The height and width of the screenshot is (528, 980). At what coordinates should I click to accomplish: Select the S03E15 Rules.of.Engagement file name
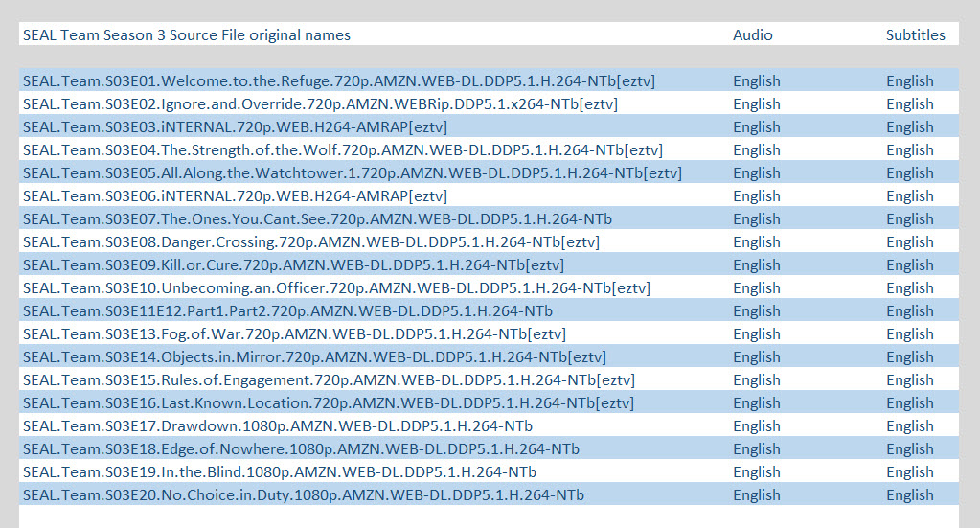[330, 380]
